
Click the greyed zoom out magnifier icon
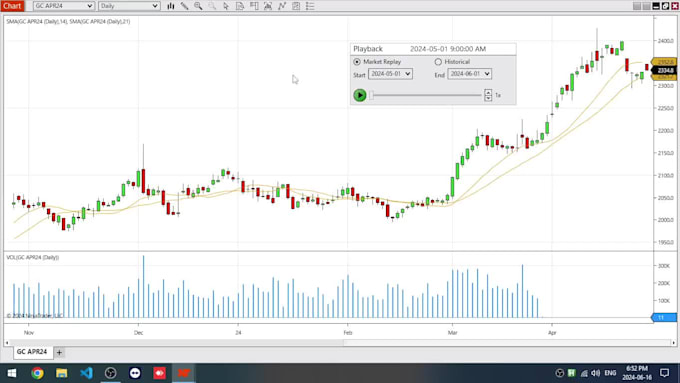coord(212,6)
